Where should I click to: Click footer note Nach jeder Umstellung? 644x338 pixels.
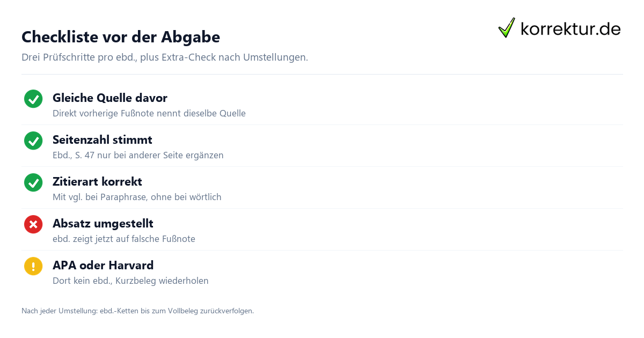tap(137, 311)
